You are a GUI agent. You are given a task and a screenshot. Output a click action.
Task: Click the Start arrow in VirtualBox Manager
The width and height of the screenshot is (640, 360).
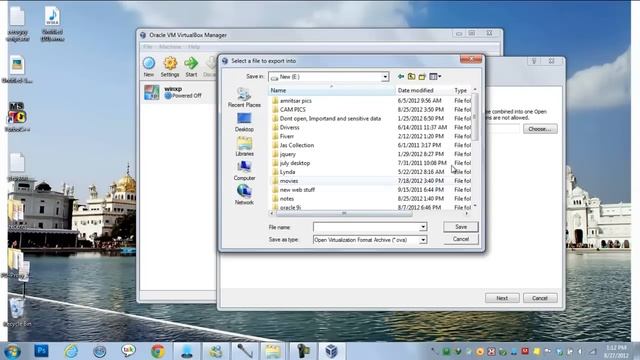(191, 67)
